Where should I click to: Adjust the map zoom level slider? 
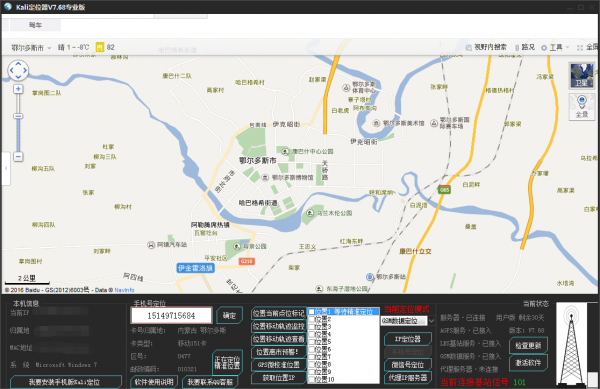18,116
